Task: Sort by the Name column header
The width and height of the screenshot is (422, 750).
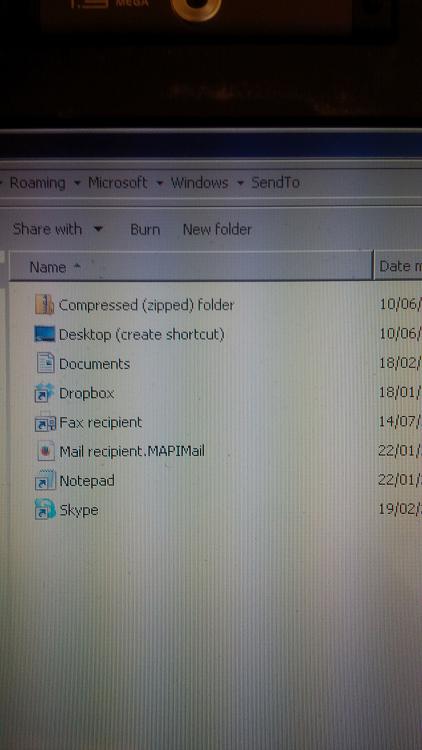Action: [191, 266]
